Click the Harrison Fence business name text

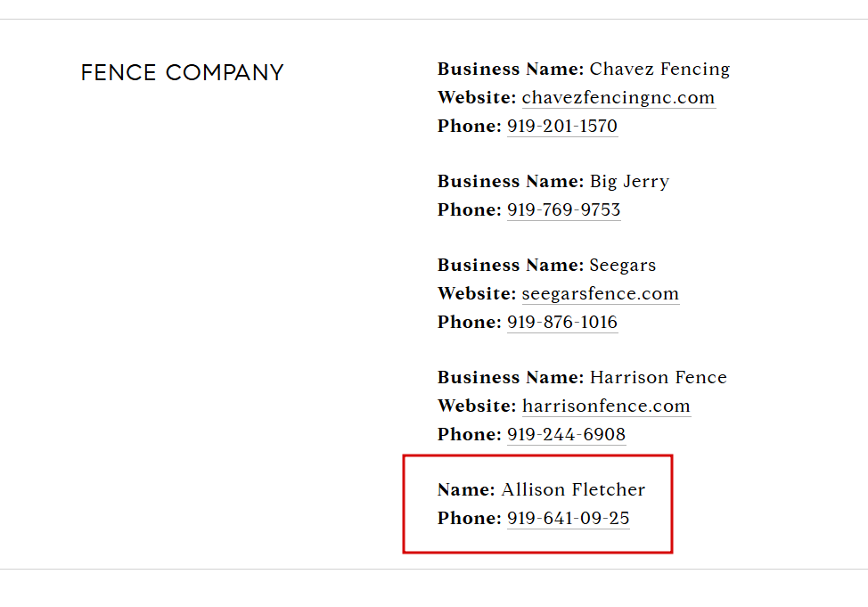(659, 378)
